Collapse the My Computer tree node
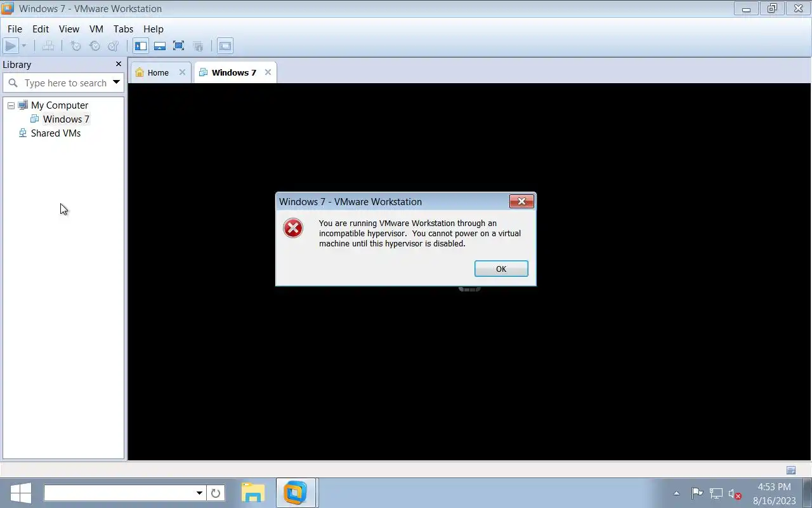 tap(11, 105)
